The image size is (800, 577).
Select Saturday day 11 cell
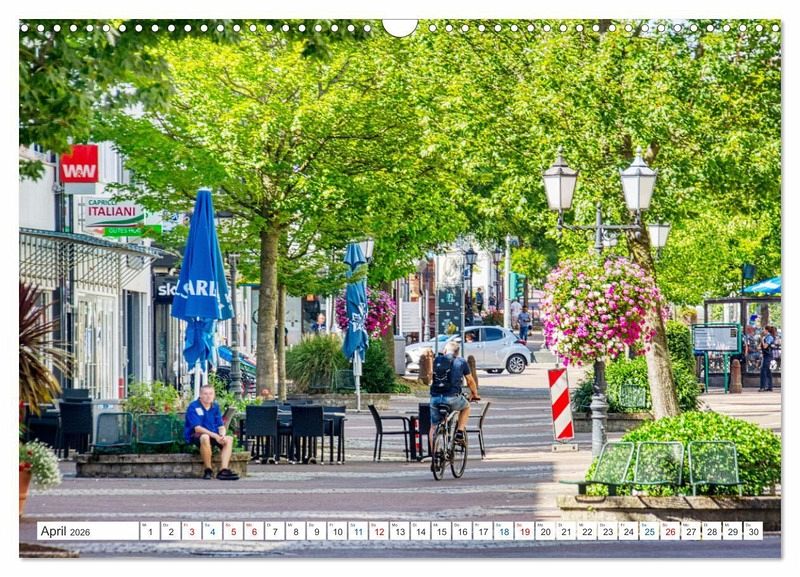tap(358, 531)
